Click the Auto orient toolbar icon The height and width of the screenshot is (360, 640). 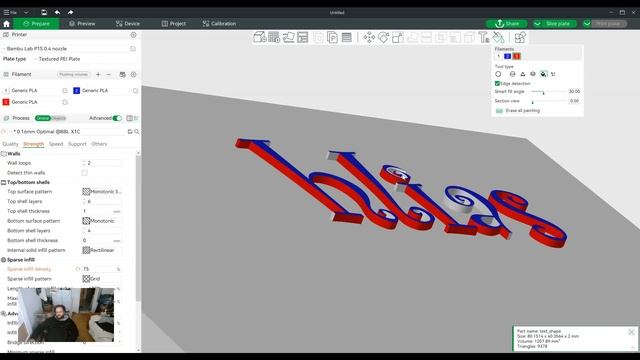tap(288, 37)
